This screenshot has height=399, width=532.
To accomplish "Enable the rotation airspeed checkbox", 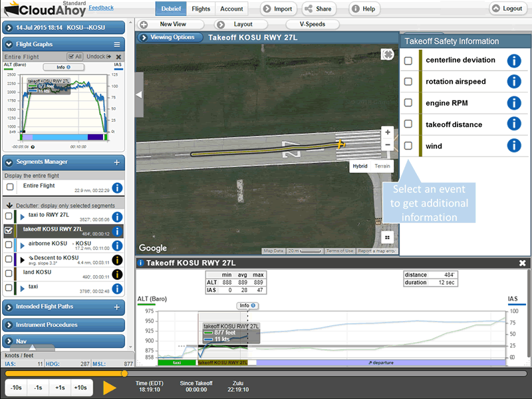I will (x=408, y=82).
